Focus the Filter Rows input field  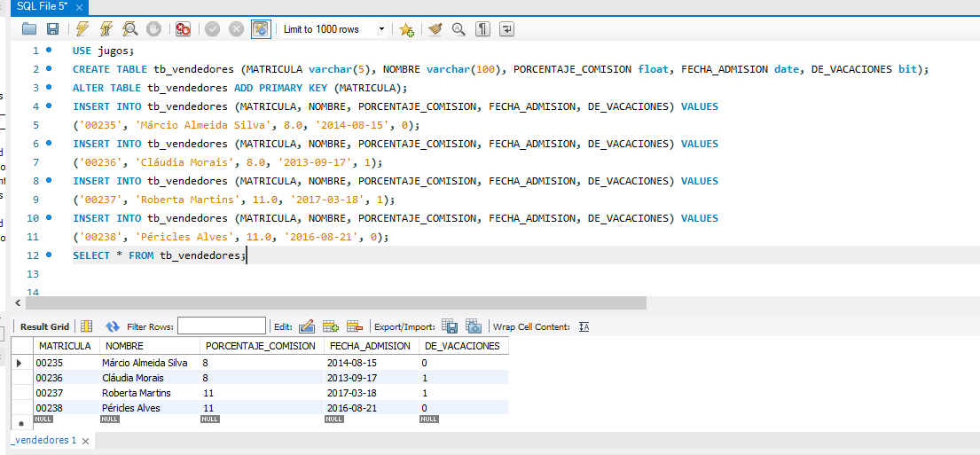[x=222, y=326]
